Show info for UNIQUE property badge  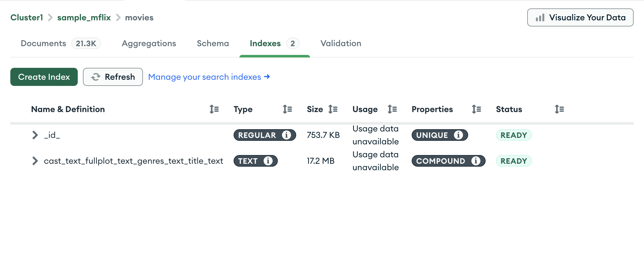(458, 135)
